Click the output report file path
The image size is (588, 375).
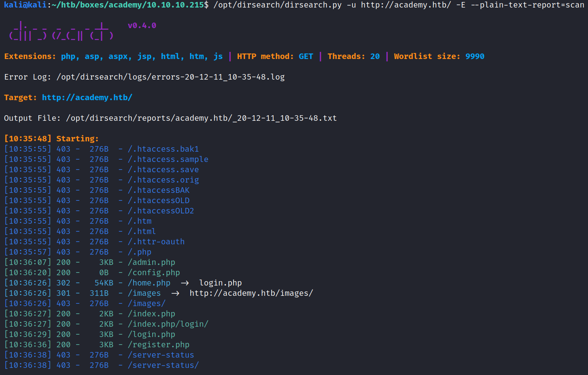click(201, 118)
